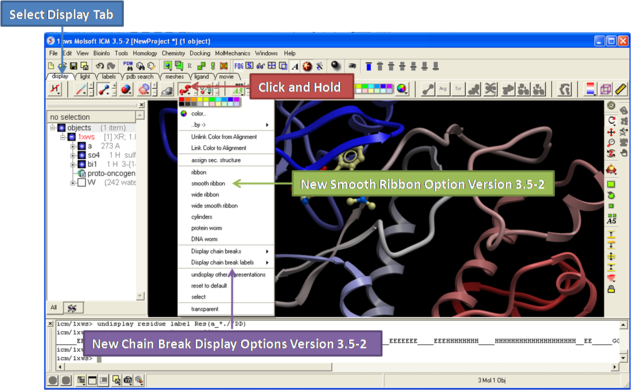This screenshot has width=631, height=390.
Task: Click the 'All' button below object tree
Action: (54, 307)
